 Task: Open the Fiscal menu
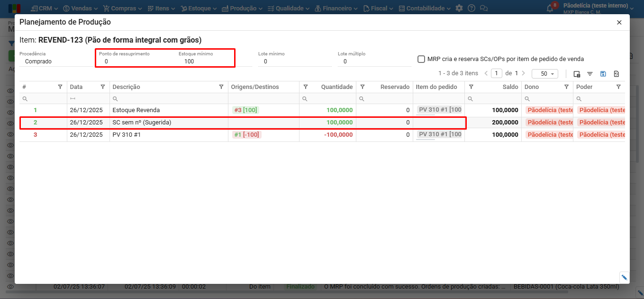click(379, 8)
